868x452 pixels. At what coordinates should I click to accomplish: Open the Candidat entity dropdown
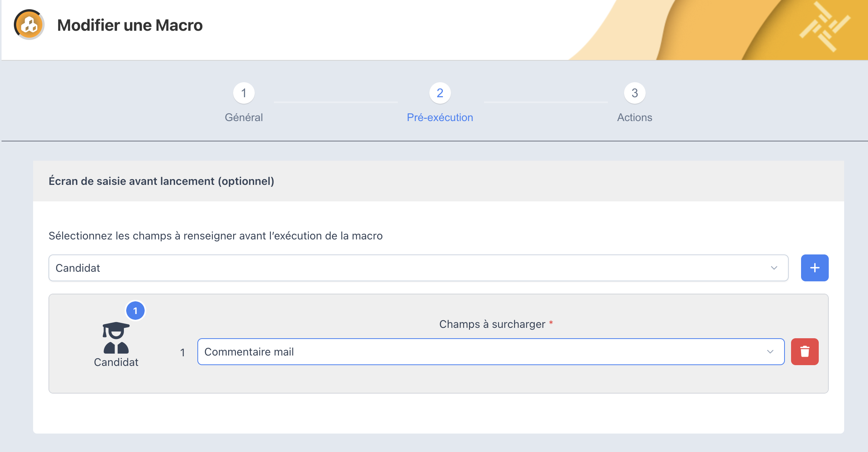pos(418,268)
